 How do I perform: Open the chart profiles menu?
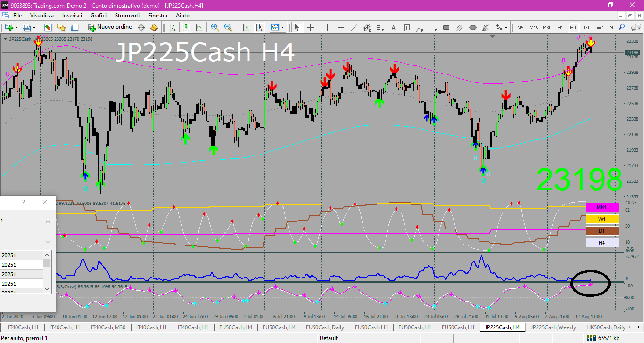coord(27,27)
